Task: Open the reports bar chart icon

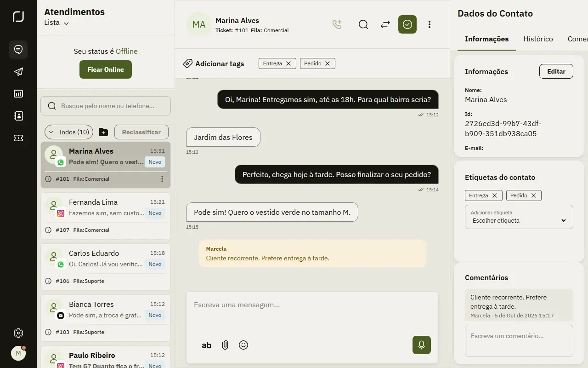Action: [x=18, y=94]
